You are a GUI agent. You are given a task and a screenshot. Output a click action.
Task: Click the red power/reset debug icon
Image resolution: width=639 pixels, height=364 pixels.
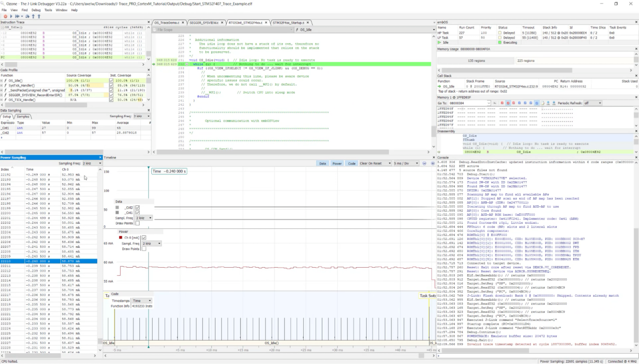(5, 16)
